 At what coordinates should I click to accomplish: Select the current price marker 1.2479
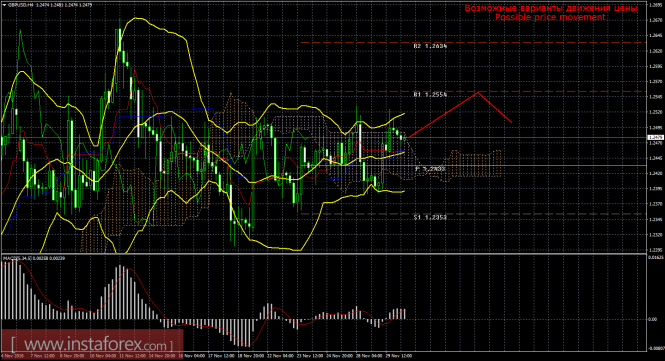656,137
